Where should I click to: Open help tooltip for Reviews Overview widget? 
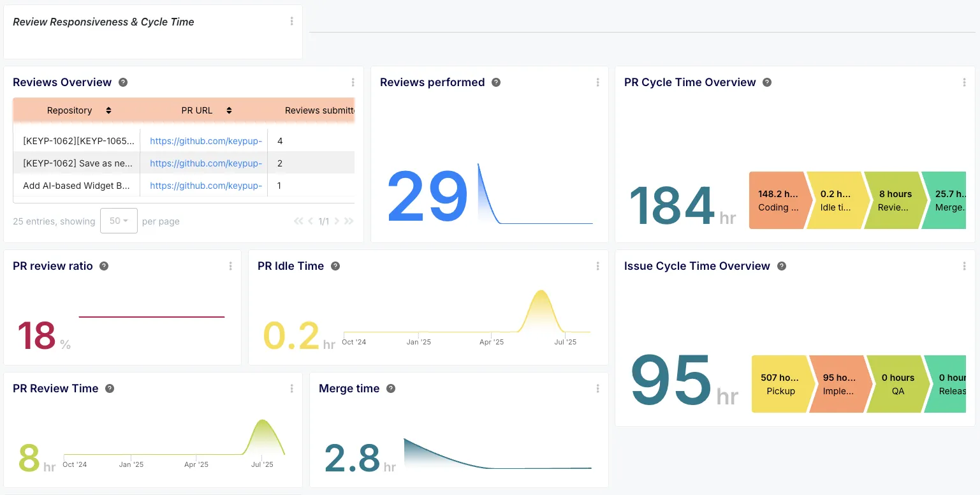[x=122, y=82]
